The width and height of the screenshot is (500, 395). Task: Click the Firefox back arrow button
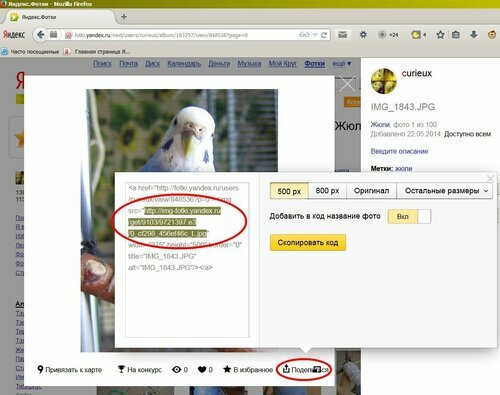[40, 35]
